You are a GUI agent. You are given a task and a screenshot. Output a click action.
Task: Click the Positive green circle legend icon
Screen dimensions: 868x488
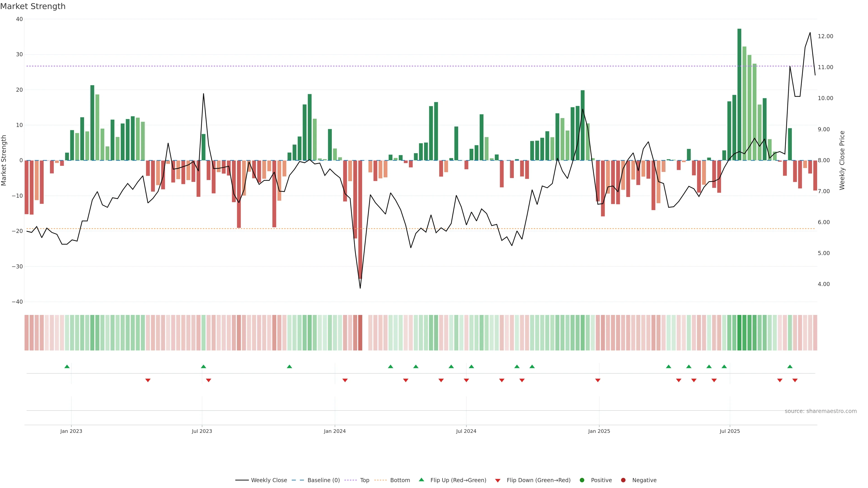[582, 480]
